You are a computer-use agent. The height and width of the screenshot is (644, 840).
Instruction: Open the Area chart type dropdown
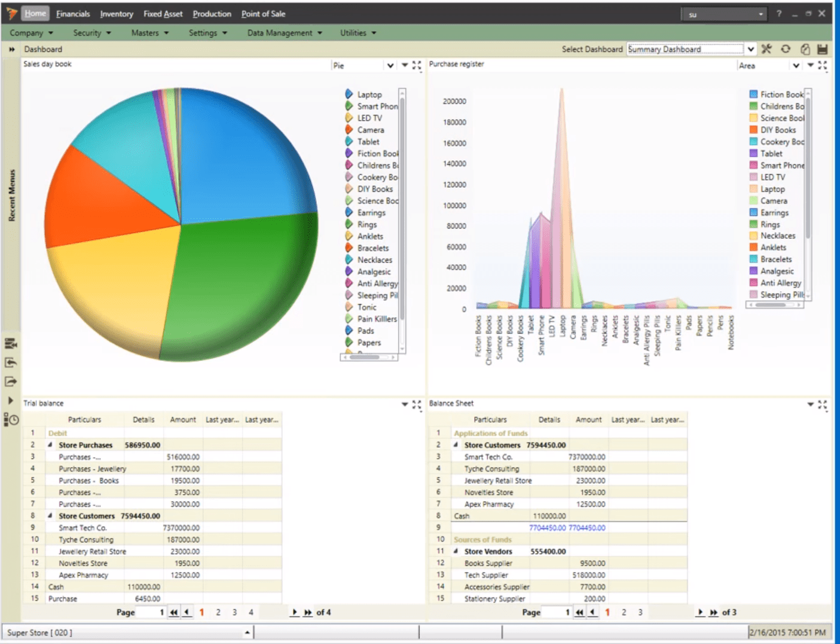coord(796,66)
